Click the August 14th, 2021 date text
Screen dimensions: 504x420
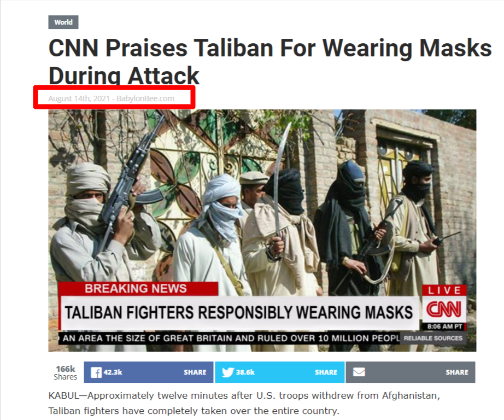point(79,98)
